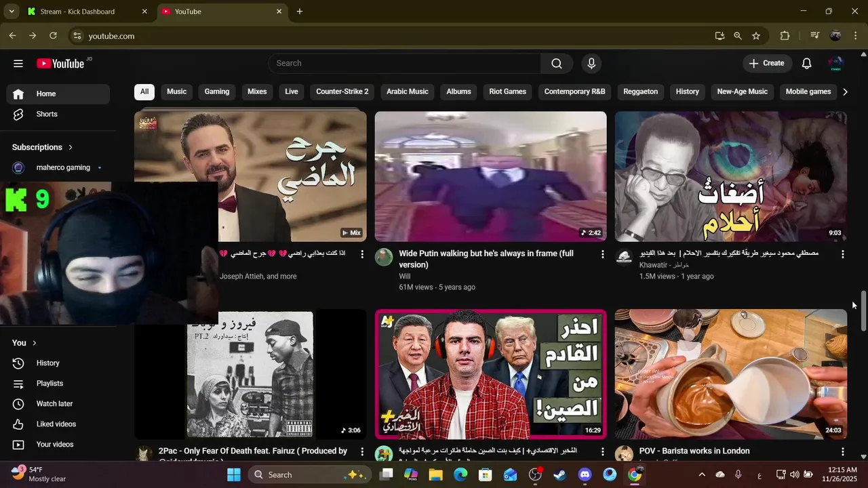Open options menu for Joseph Attieh mix

(x=362, y=254)
